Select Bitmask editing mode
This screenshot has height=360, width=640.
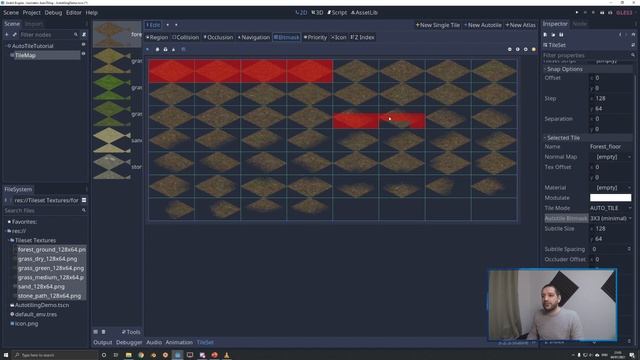pyautogui.click(x=287, y=37)
